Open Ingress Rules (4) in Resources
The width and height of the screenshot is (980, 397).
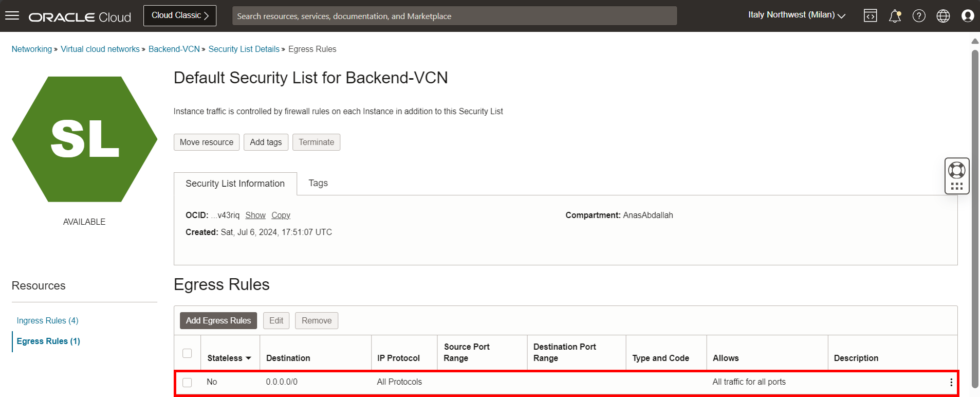click(x=47, y=320)
